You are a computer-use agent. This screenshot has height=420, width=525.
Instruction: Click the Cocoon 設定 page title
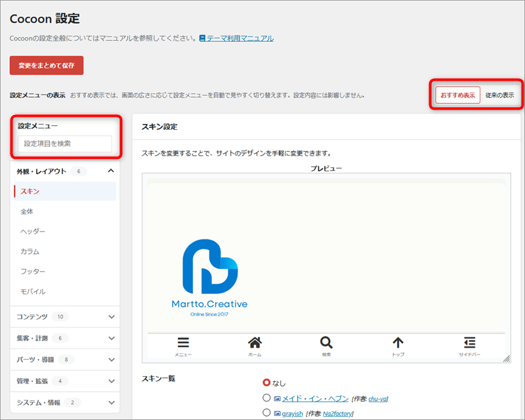[45, 18]
